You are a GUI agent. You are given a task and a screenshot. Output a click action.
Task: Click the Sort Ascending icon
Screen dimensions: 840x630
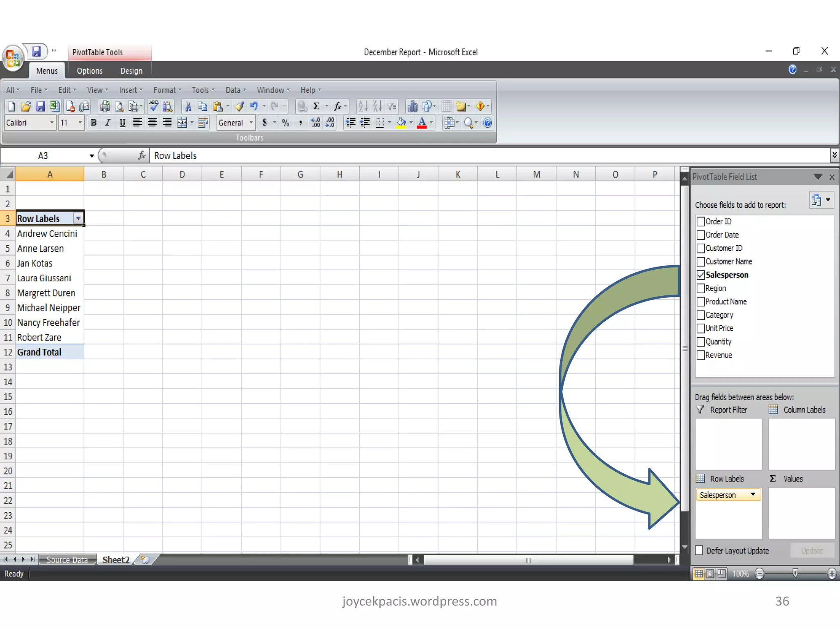coord(363,107)
